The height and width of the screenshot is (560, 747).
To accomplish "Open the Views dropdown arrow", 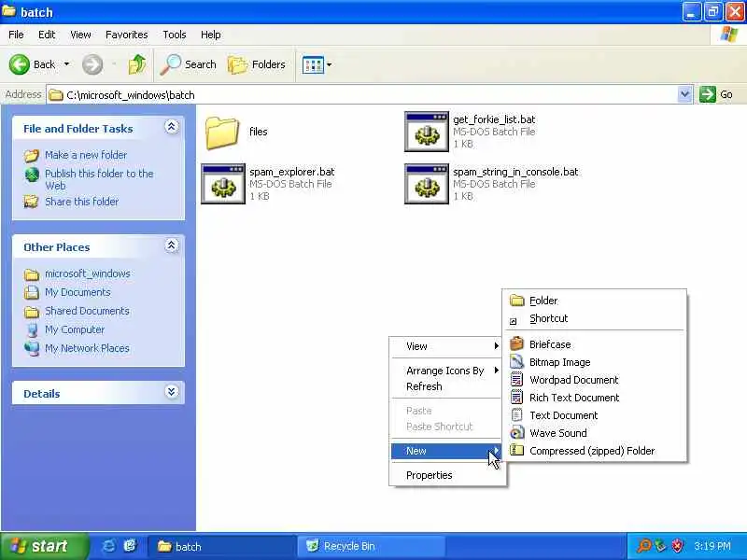I will tap(330, 64).
